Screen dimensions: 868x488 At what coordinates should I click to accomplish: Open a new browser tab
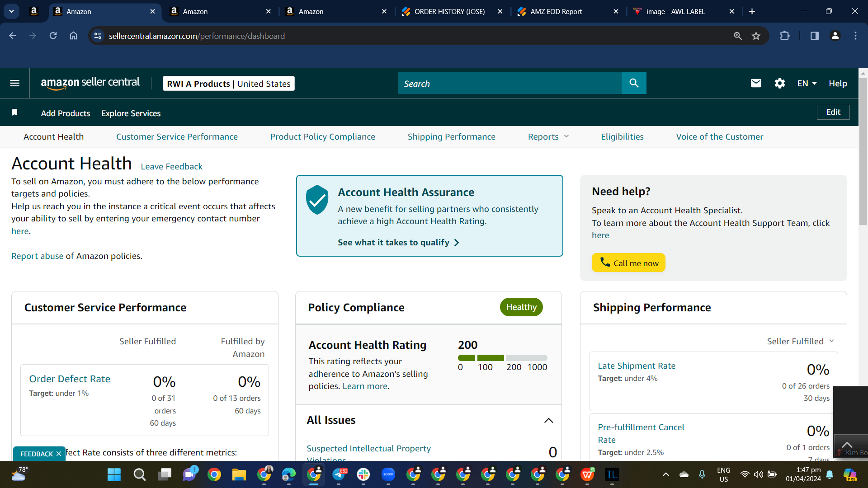(752, 11)
